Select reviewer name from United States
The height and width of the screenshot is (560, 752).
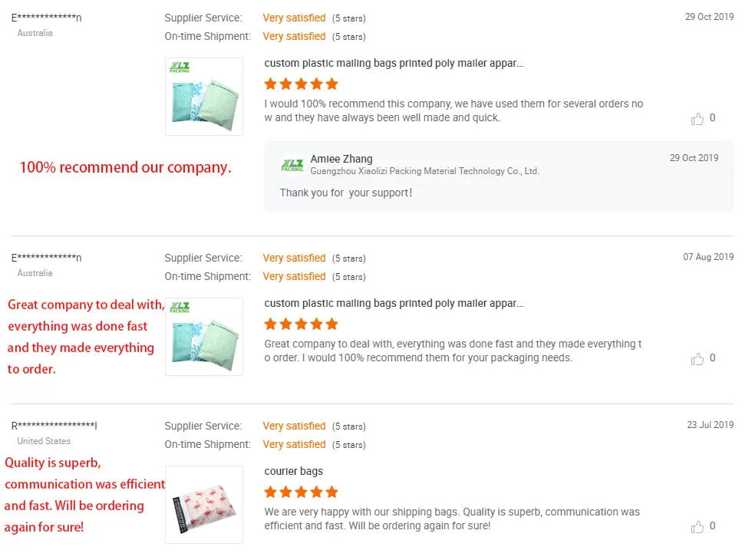click(54, 426)
